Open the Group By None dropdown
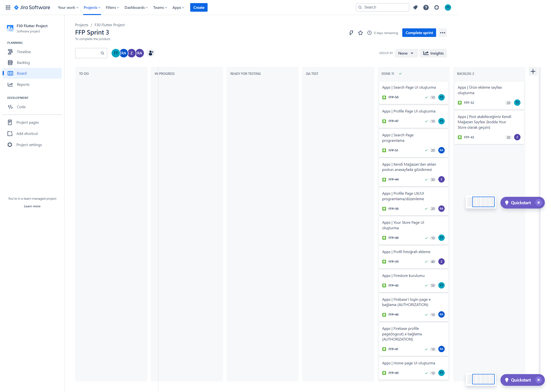Screen dimensions: 551x392 click(x=406, y=53)
